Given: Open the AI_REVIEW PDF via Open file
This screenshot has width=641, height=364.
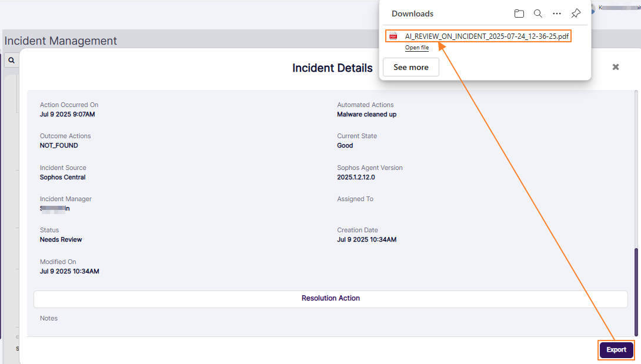Looking at the screenshot, I should (417, 48).
